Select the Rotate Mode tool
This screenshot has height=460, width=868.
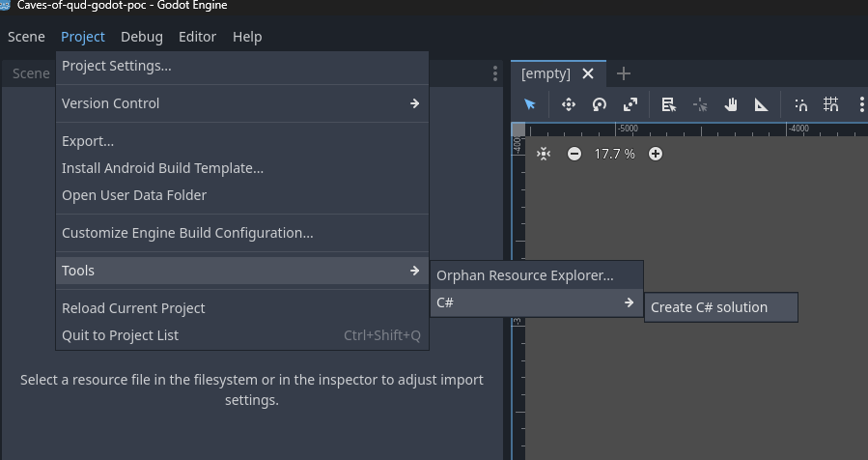pos(600,104)
